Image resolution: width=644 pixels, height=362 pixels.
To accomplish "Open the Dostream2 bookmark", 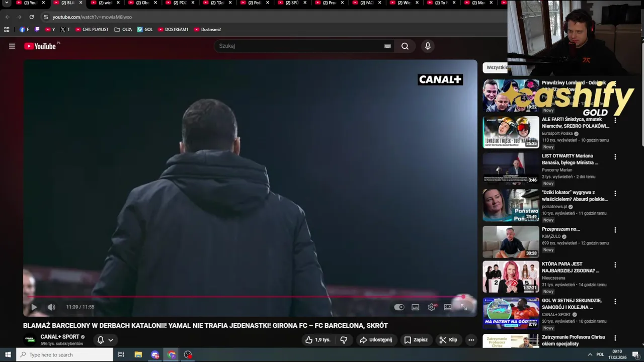I will click(x=207, y=30).
